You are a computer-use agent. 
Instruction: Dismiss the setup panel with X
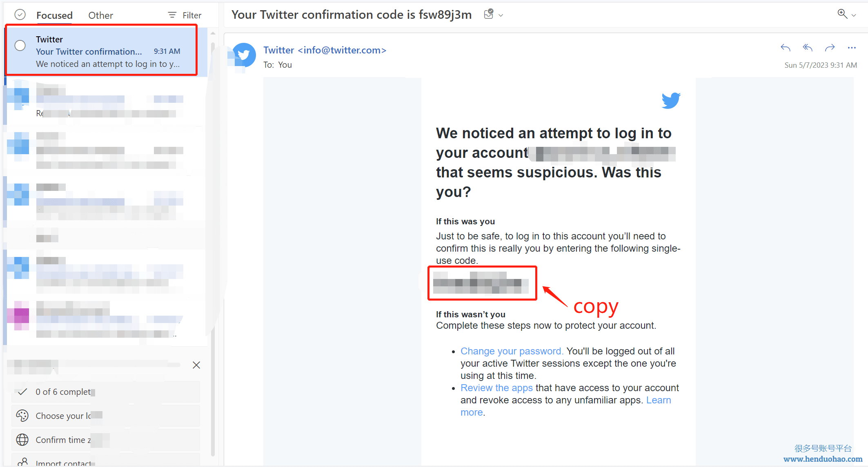(196, 365)
